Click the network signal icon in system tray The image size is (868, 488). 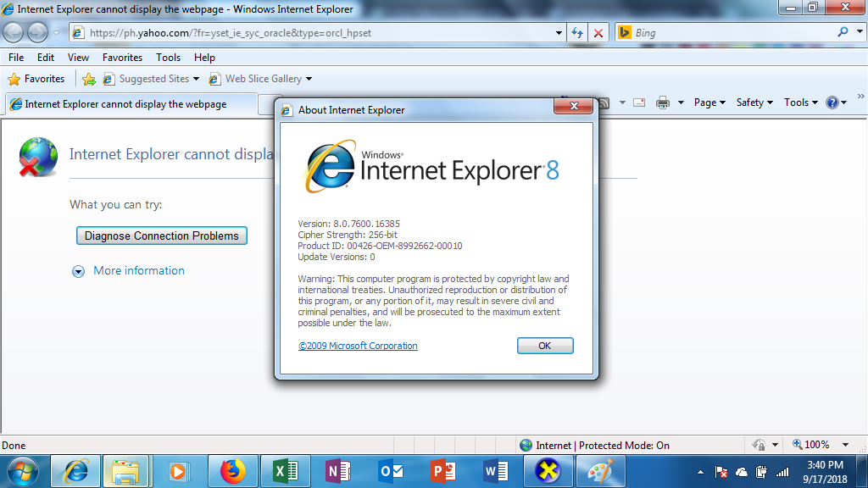coord(782,472)
